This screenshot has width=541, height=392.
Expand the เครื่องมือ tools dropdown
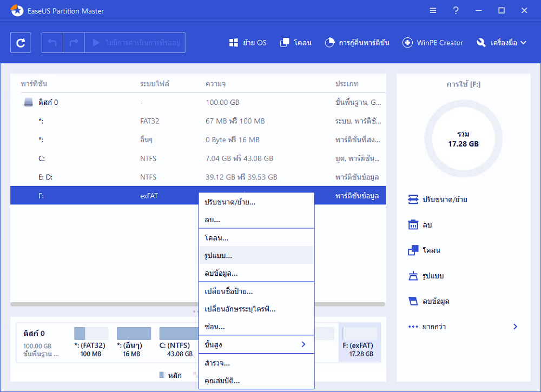[x=502, y=43]
